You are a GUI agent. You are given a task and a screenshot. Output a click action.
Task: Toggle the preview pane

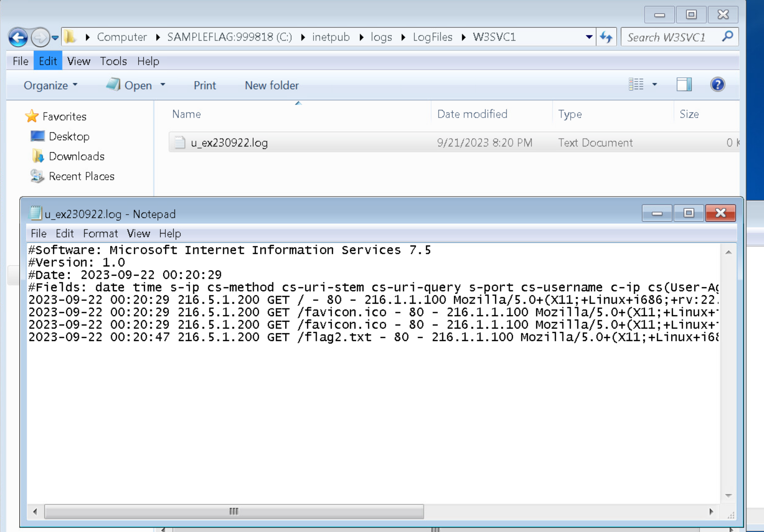(x=684, y=84)
